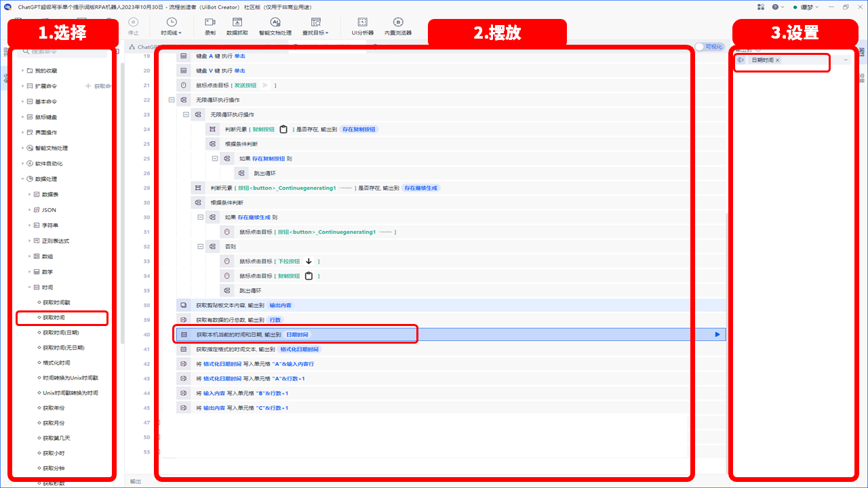Image resolution: width=868 pixels, height=488 pixels.
Task: Select the 获取第几天 command
Action: point(56,438)
